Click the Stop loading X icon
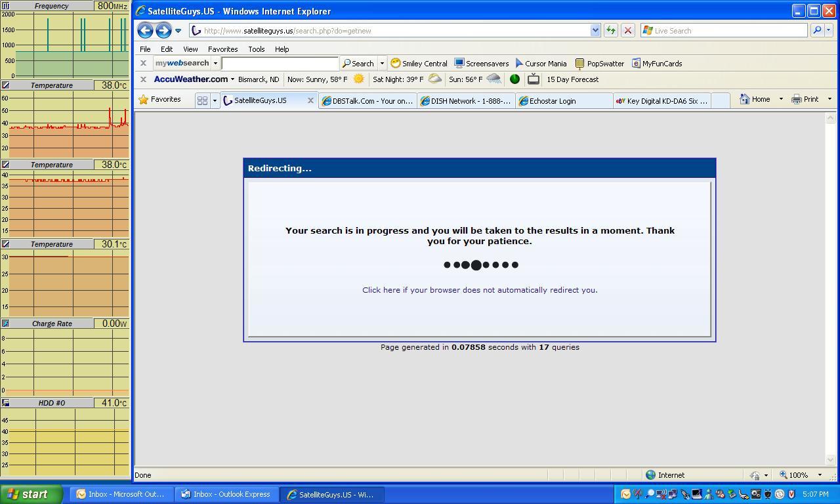This screenshot has height=504, width=840. pyautogui.click(x=627, y=30)
